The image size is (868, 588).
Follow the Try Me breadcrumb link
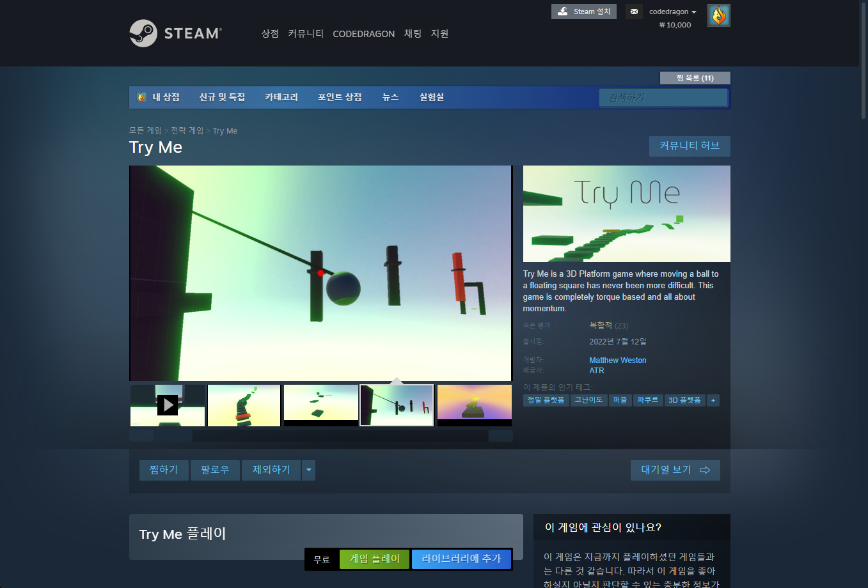[225, 131]
